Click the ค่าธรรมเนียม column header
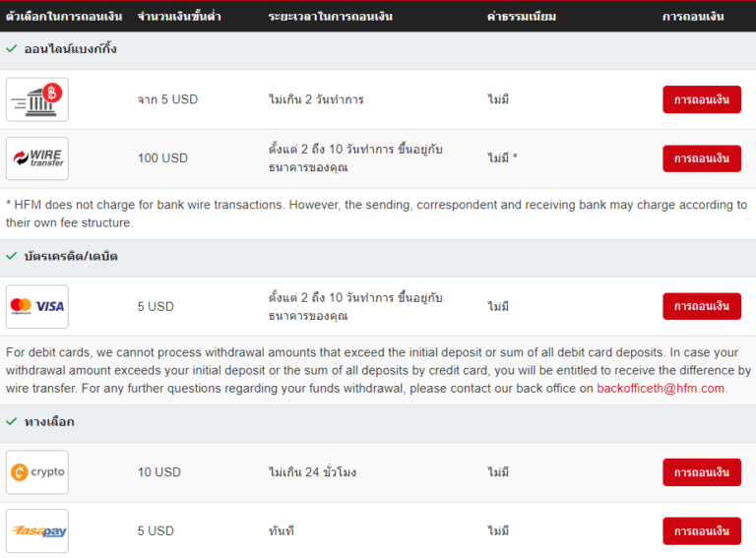 (521, 17)
